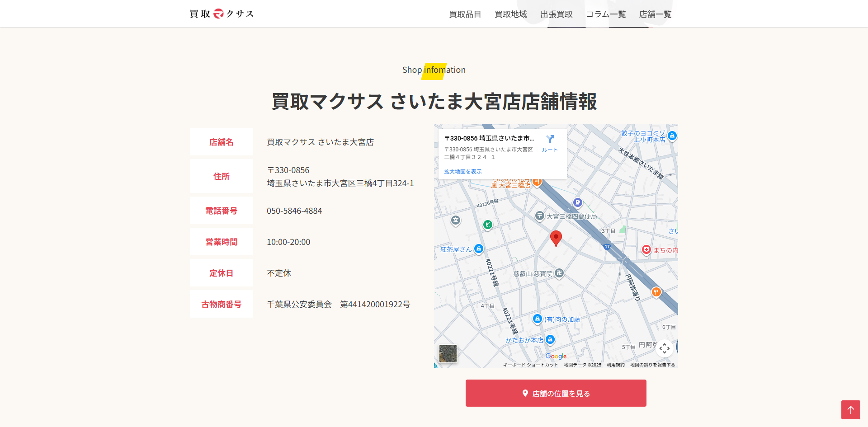Viewport: 868px width, 427px height.
Task: Open the 買取品目 menu
Action: [465, 14]
